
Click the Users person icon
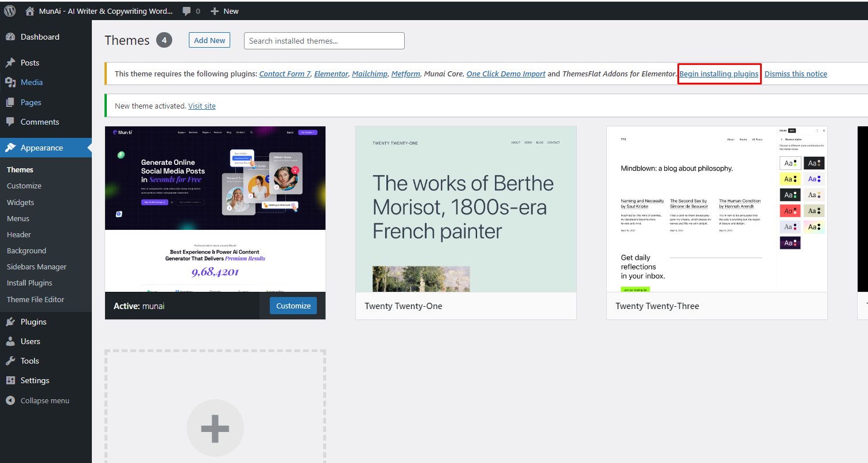(x=10, y=341)
